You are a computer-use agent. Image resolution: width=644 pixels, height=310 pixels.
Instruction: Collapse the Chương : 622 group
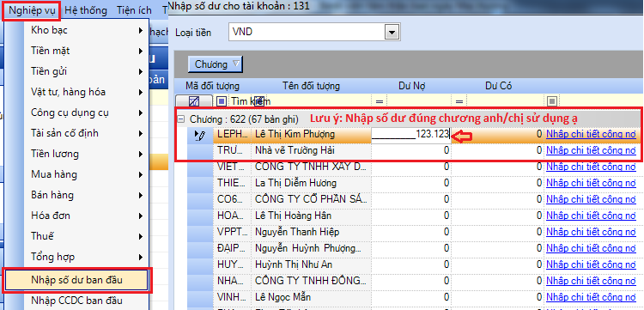pos(180,119)
